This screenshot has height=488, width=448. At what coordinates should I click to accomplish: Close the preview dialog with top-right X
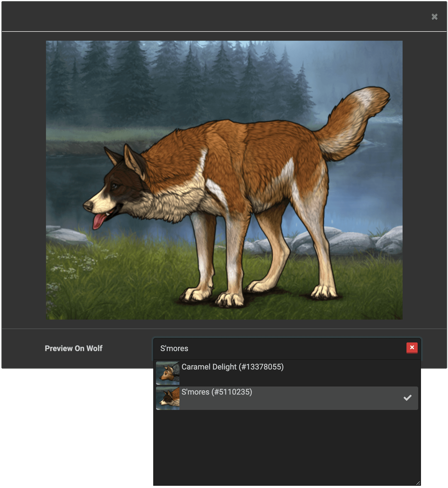pyautogui.click(x=434, y=17)
